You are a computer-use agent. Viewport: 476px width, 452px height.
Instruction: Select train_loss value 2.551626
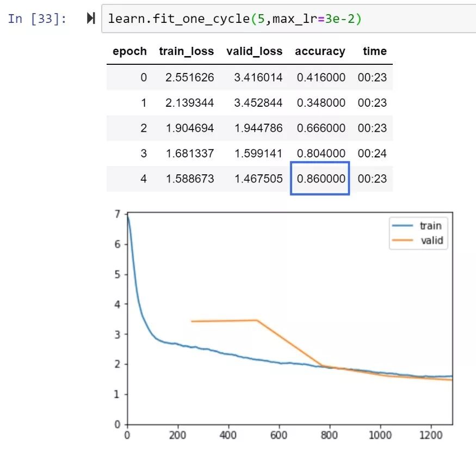190,77
